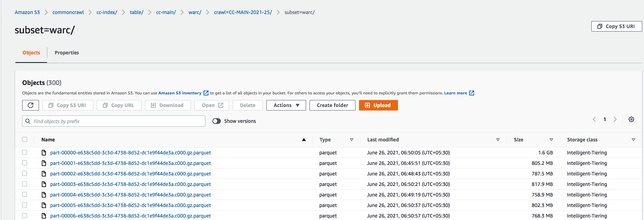The image size is (644, 220).
Task: Select the checkbox for part-00004 parquet file
Action: [25, 194]
